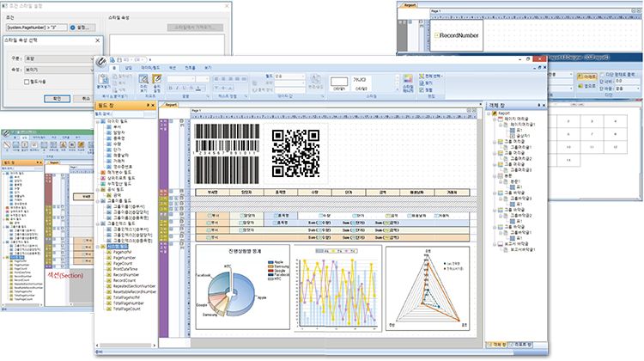Switch to the View ribbon tab
This screenshot has height=361, width=644.
pyautogui.click(x=208, y=68)
